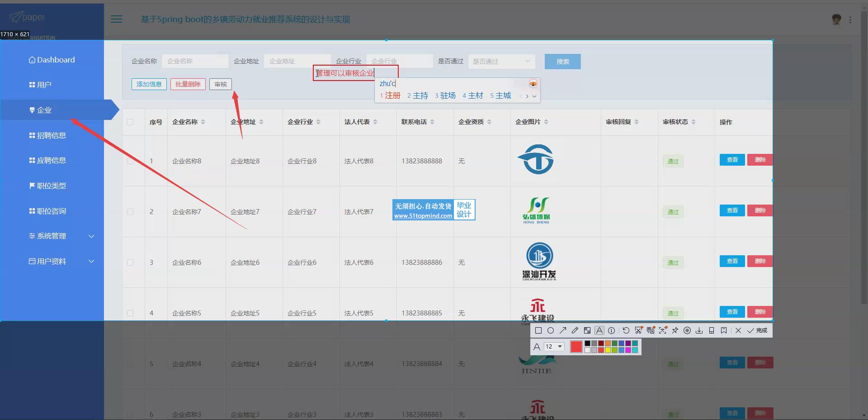Save the screenshot with the download icon

(x=699, y=330)
